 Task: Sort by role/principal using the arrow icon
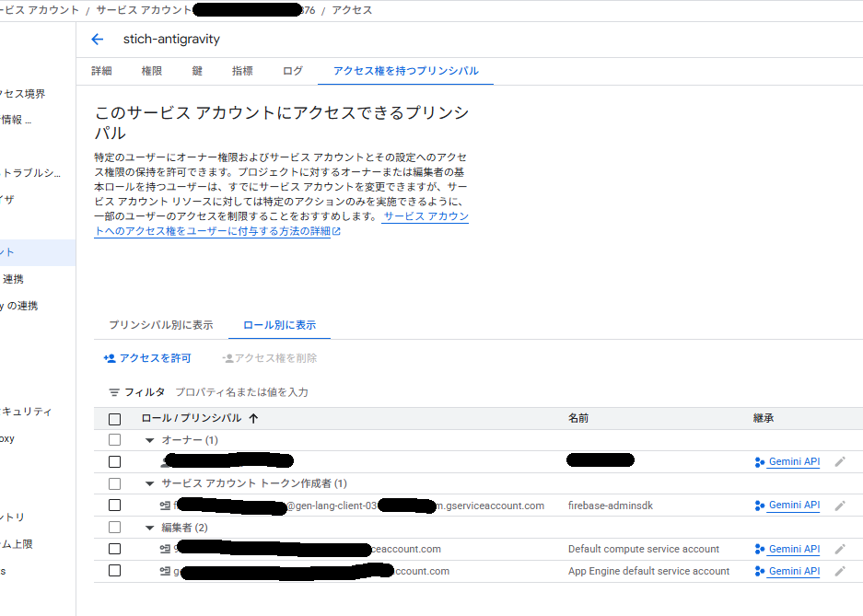(254, 418)
